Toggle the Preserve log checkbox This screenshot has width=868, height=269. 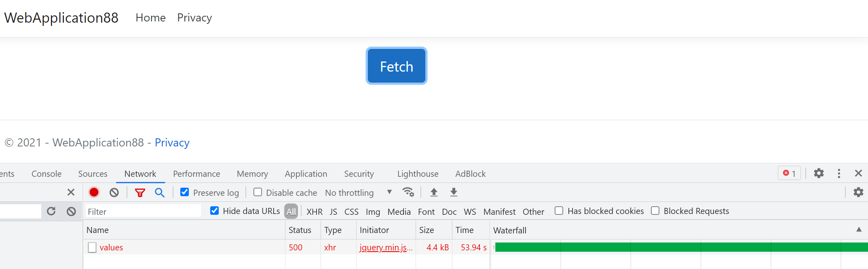(x=184, y=192)
